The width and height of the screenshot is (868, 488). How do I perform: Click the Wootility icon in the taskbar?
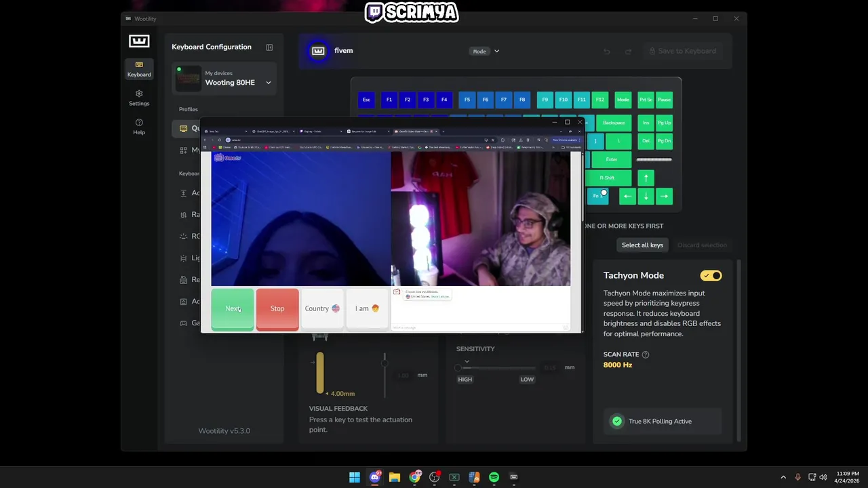[513, 477]
